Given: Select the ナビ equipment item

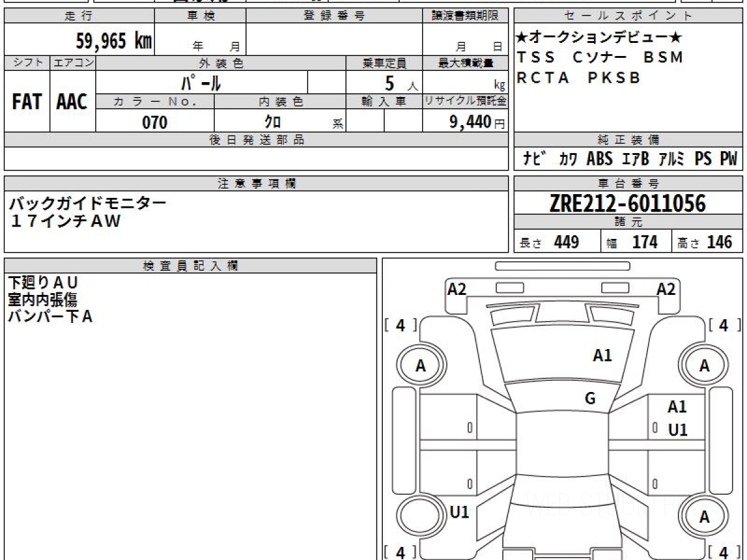Looking at the screenshot, I should tap(535, 159).
